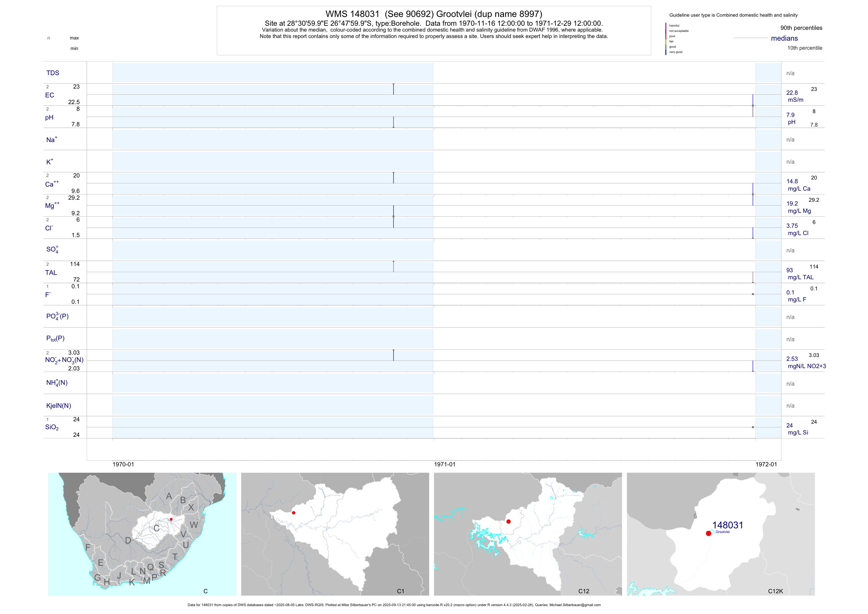The image size is (868, 614).
Task: Click the Grootvlei site name label
Action: coord(722,532)
